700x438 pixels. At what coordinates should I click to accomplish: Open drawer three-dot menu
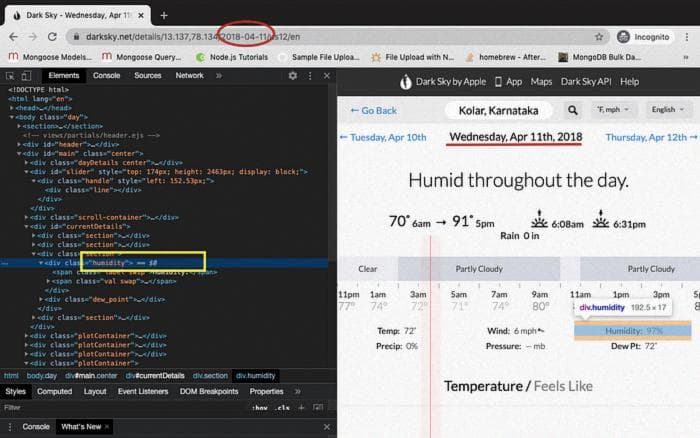click(x=10, y=427)
